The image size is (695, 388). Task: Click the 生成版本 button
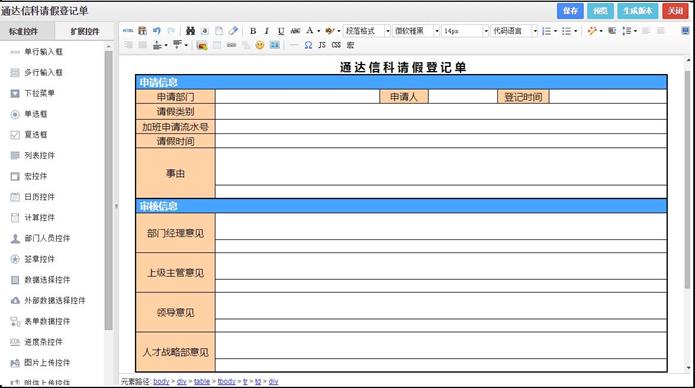(x=637, y=11)
